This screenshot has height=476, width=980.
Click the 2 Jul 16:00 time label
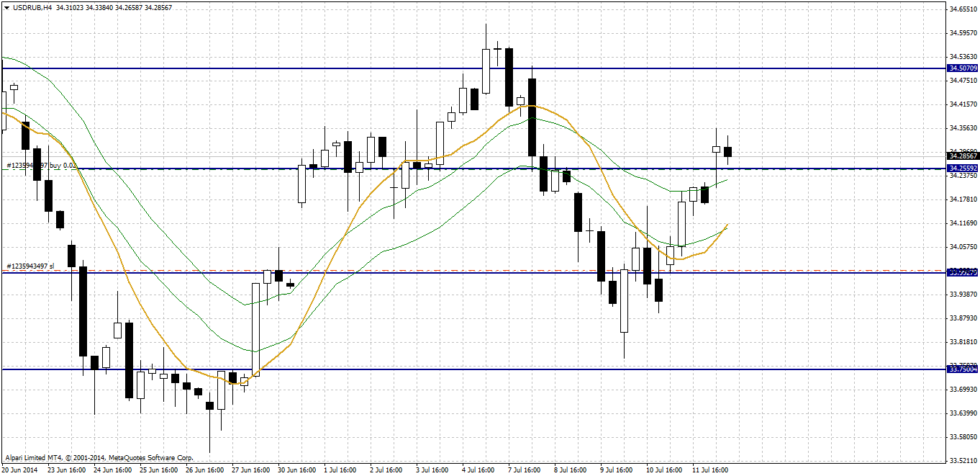[387, 470]
